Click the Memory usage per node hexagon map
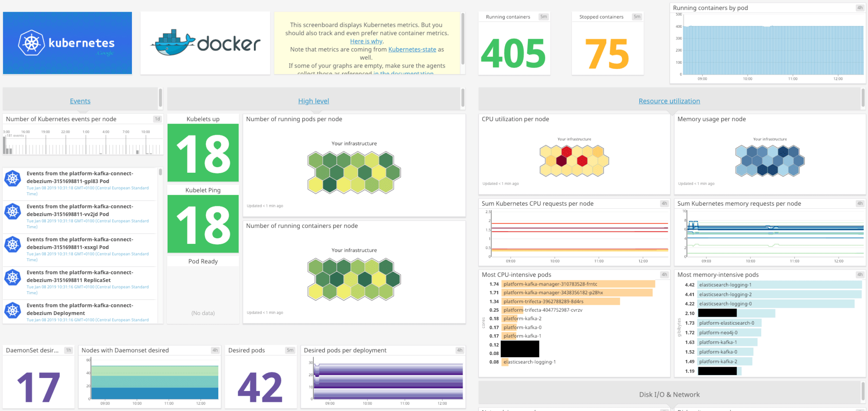Screen dimensions: 868x411 (770, 161)
